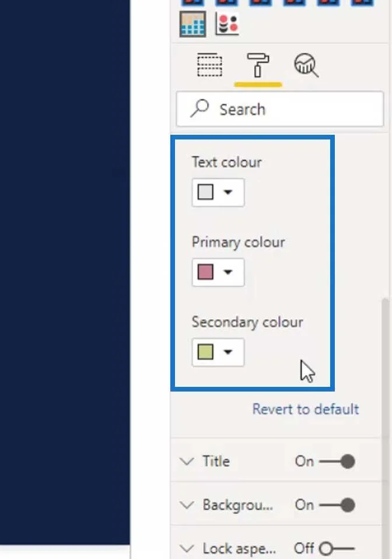The image size is (392, 559).
Task: Click the pink Primary colour swatch
Action: 205,272
